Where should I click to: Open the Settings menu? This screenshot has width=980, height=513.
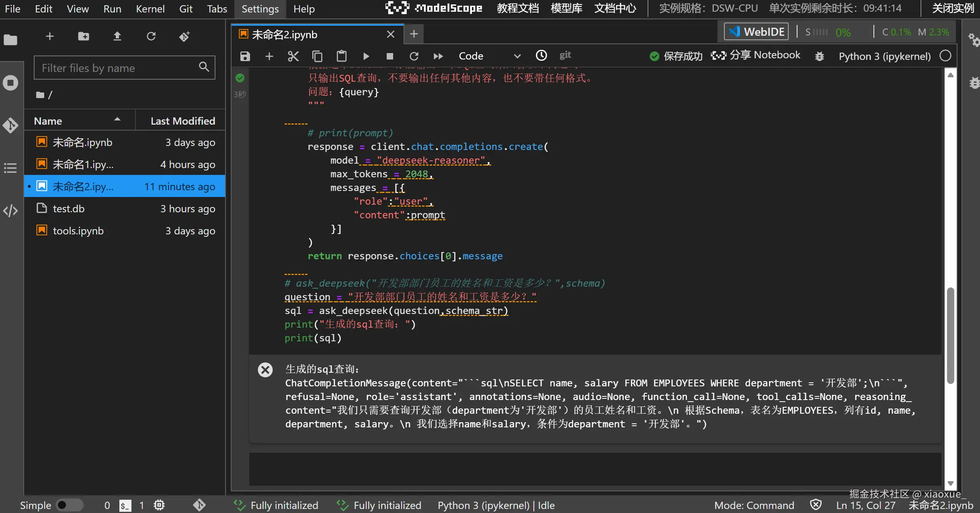(260, 9)
